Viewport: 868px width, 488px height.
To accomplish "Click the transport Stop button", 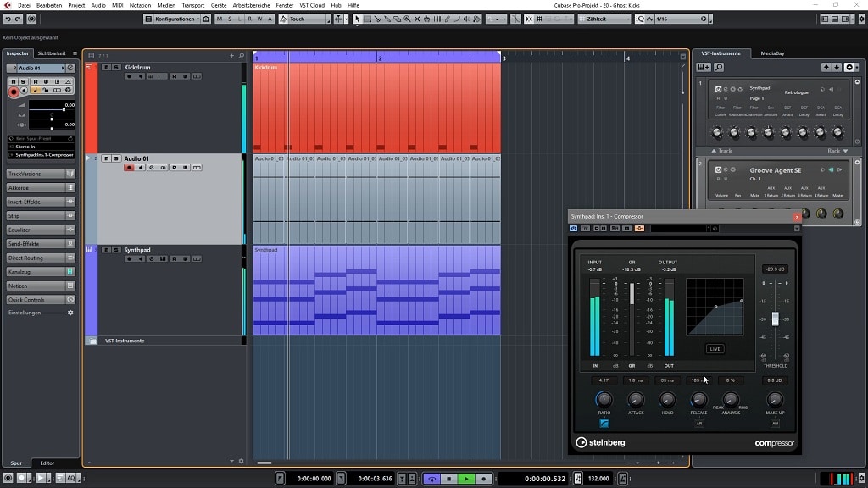I will click(449, 479).
